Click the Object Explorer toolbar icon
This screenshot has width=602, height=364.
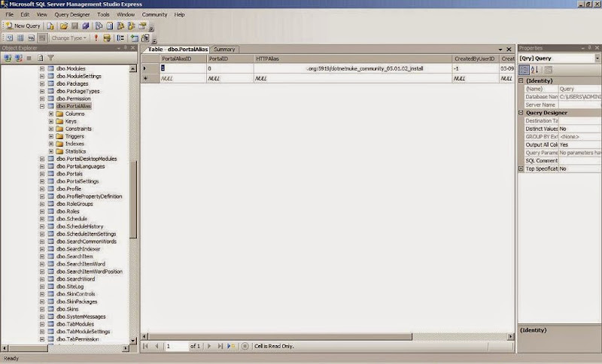120,26
